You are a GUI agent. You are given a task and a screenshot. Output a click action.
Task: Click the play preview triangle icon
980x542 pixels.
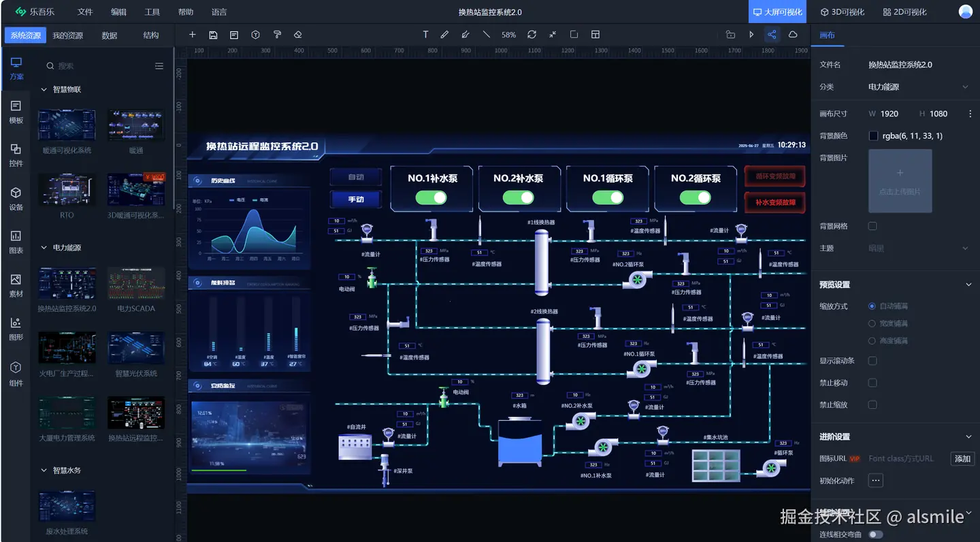pyautogui.click(x=751, y=35)
